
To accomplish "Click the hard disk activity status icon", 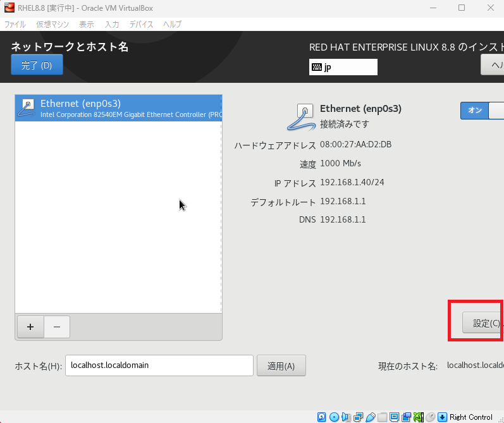I will pos(321,417).
